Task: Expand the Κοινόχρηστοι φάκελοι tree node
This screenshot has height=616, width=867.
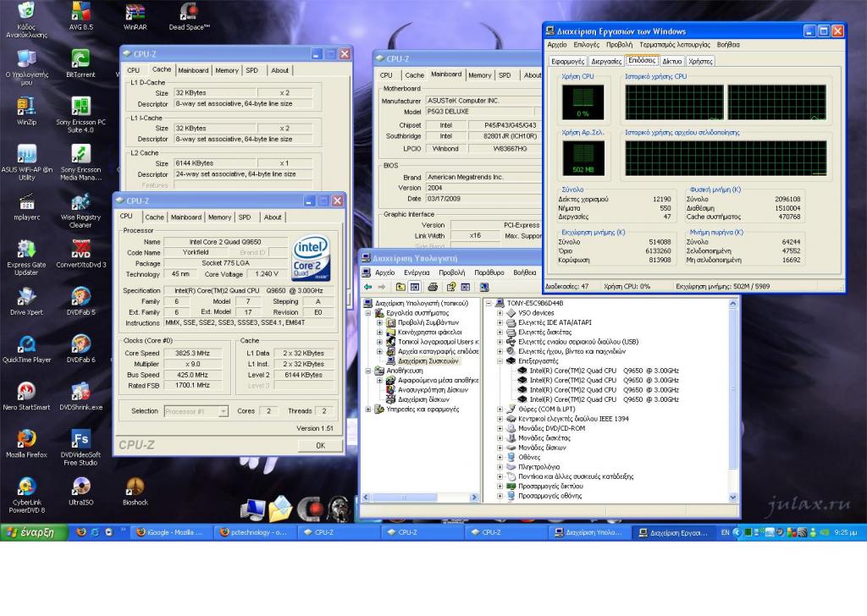Action: click(379, 333)
